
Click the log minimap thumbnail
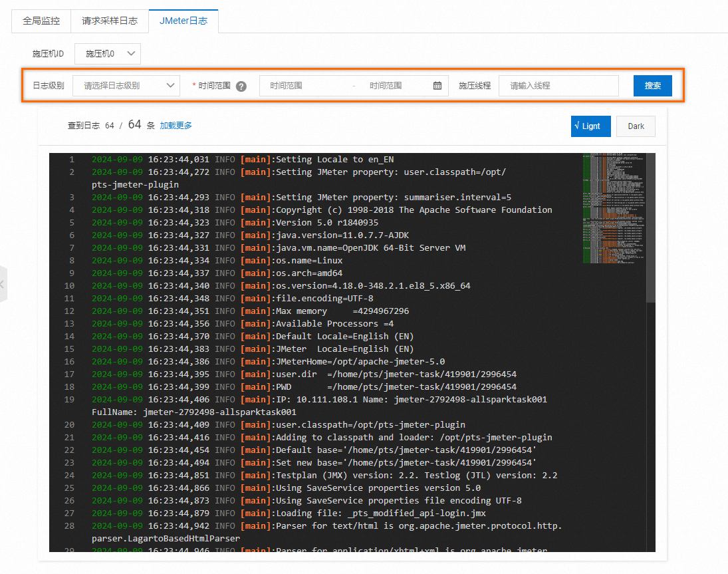click(614, 208)
